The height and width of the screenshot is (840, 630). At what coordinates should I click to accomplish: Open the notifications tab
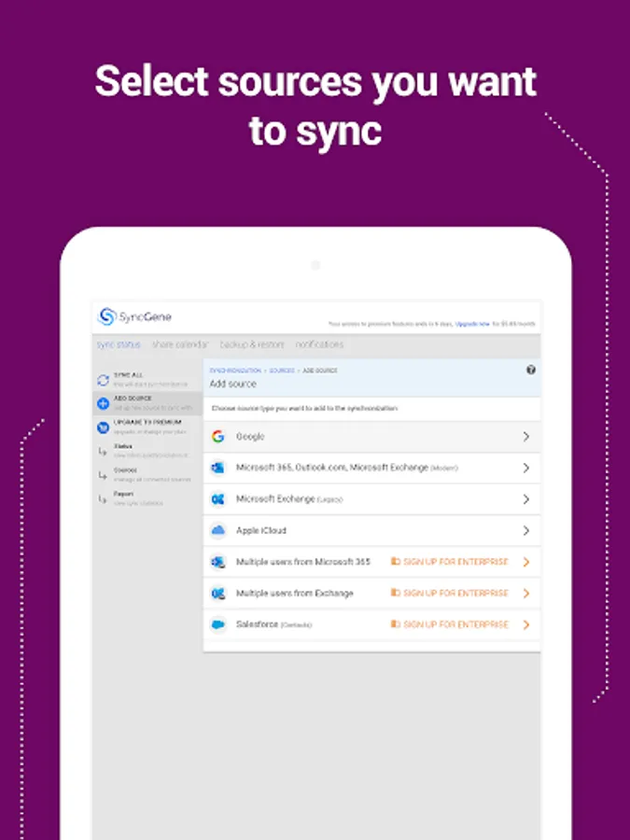coord(319,344)
